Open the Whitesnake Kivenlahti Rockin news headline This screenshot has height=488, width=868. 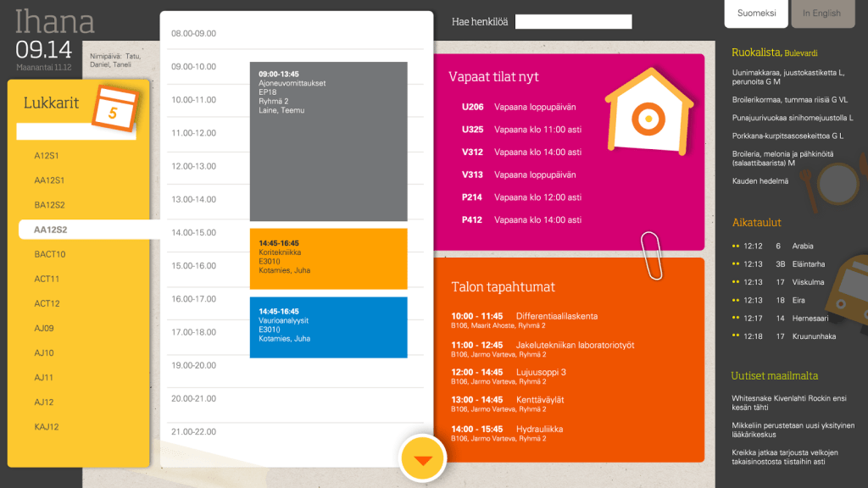788,402
